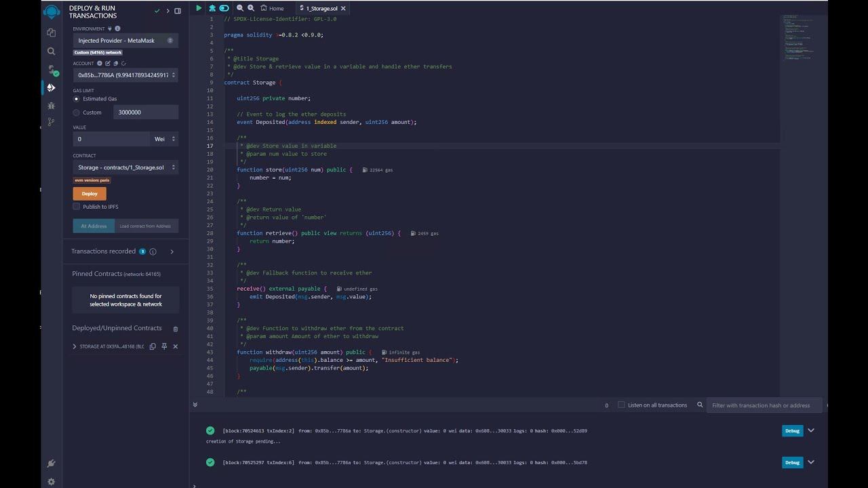Click the sign message edit icon beside ACCOUNT
Image resolution: width=868 pixels, height=488 pixels.
pyautogui.click(x=108, y=63)
